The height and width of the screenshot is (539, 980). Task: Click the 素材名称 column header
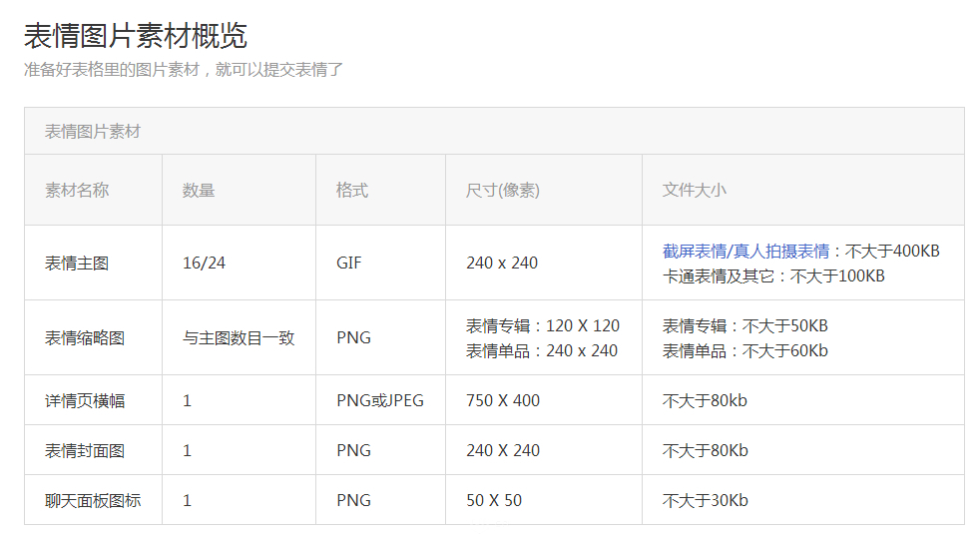pyautogui.click(x=93, y=190)
